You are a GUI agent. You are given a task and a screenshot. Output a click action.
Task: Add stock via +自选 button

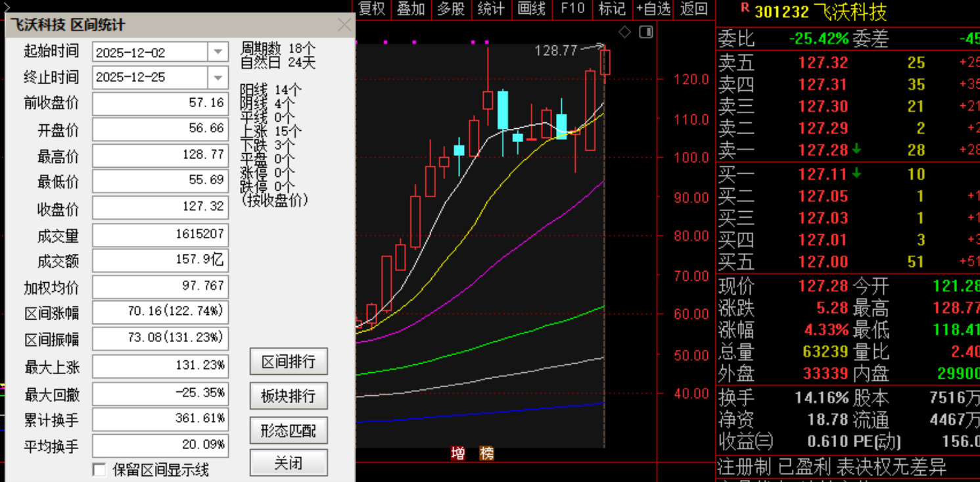point(653,9)
